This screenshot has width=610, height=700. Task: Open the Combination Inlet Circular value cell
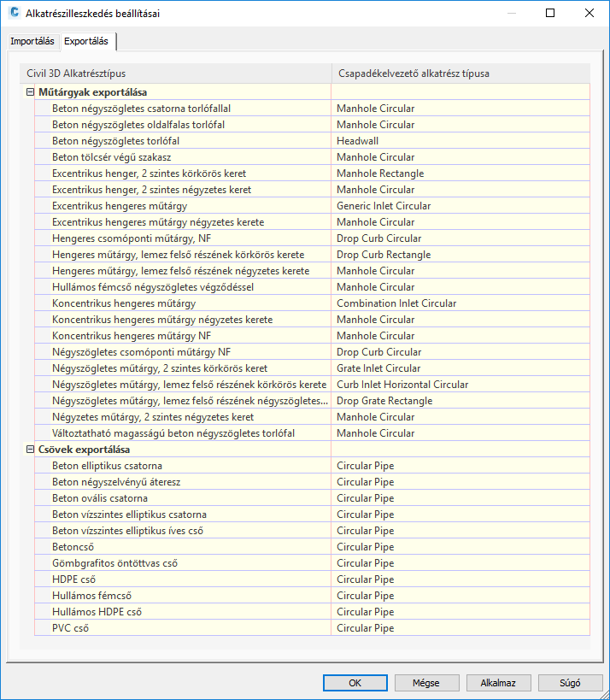click(460, 303)
